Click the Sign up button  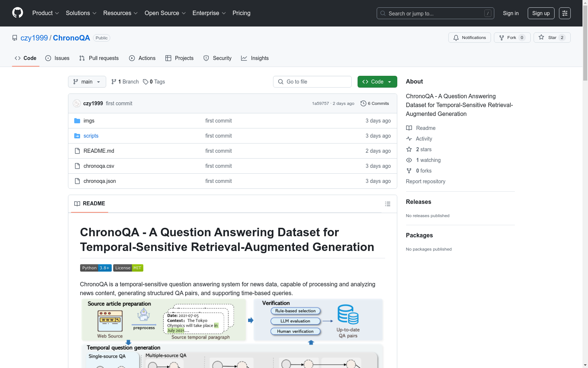541,13
